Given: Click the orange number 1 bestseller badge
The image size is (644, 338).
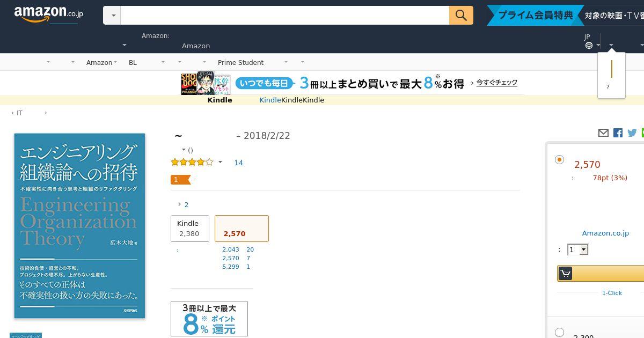Looking at the screenshot, I should pos(180,179).
